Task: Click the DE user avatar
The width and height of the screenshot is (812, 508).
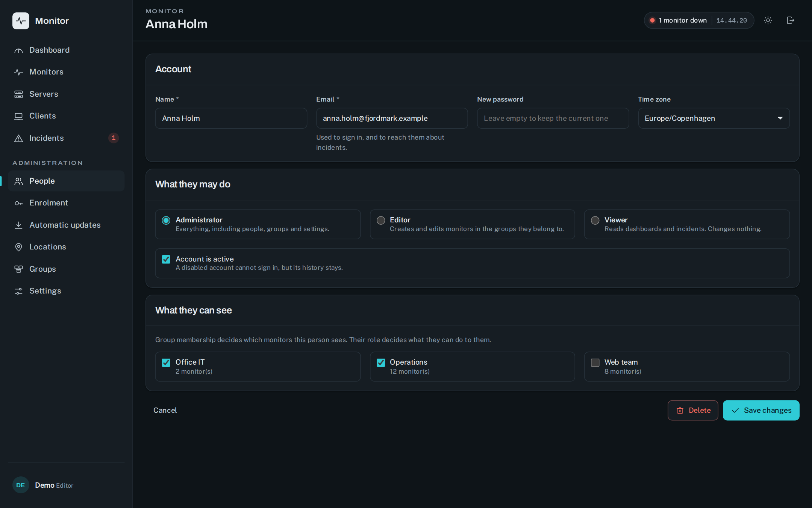Action: click(x=21, y=485)
